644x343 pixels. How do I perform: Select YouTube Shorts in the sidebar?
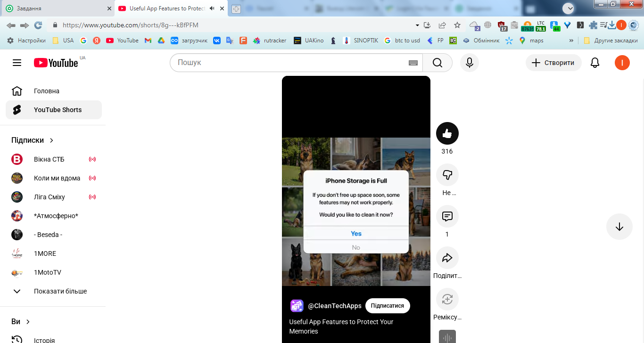point(54,110)
